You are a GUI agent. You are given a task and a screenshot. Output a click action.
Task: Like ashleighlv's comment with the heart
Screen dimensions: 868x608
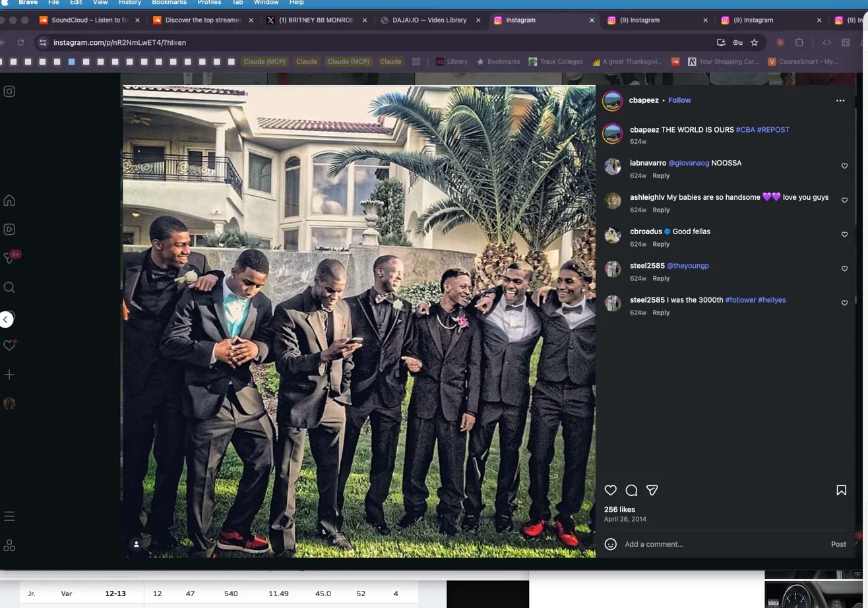point(844,200)
